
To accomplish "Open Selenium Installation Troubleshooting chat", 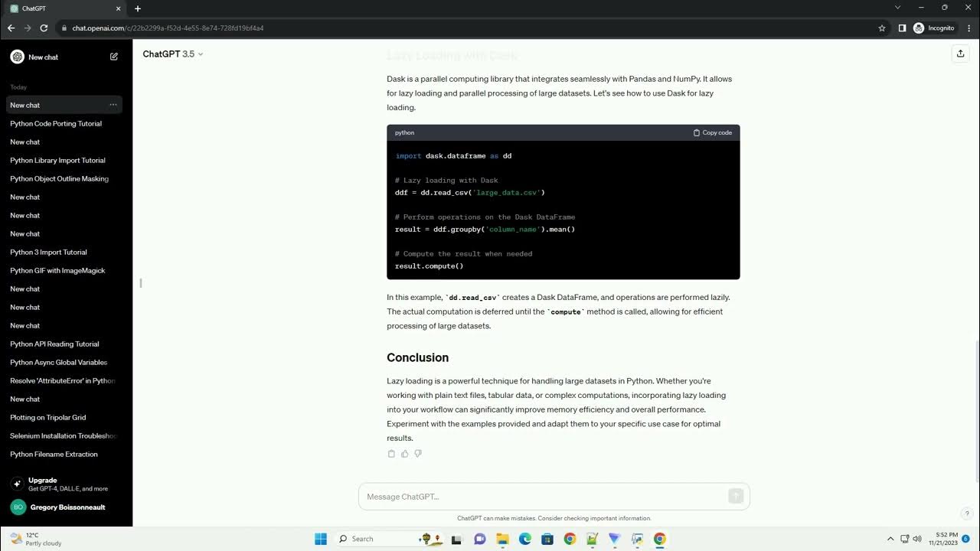I will tap(64, 435).
